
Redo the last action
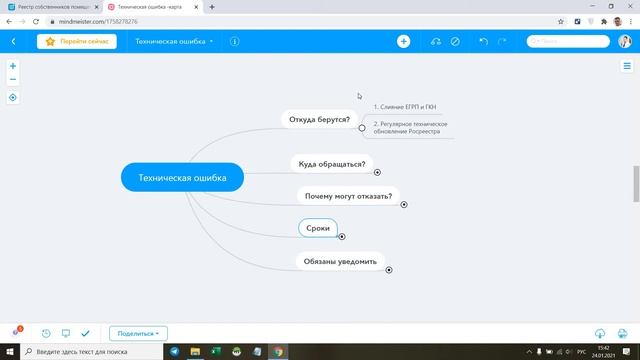coord(502,41)
